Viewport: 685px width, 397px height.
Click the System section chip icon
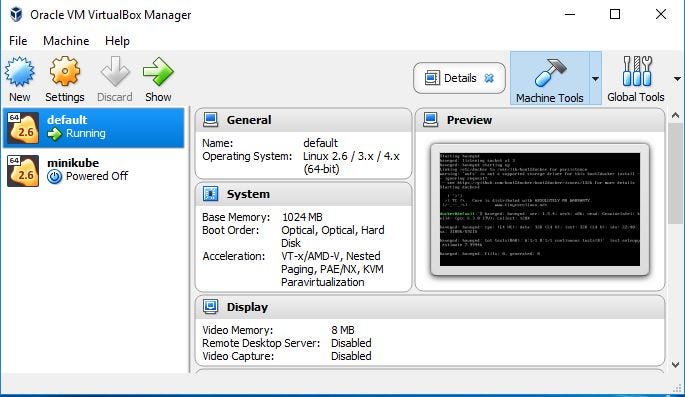coord(211,193)
